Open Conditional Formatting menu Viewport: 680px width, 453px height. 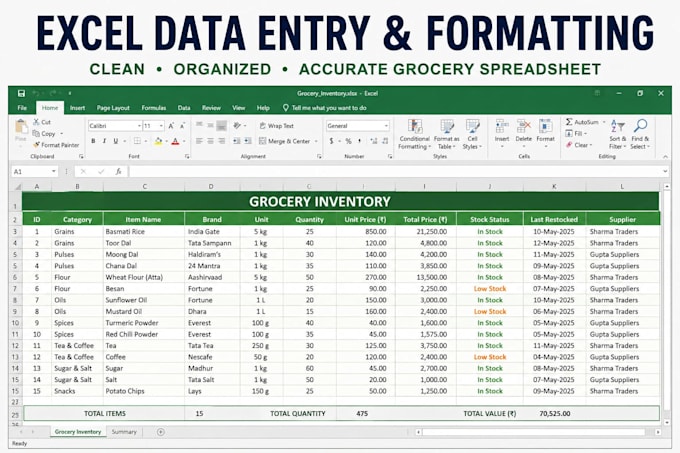point(415,135)
